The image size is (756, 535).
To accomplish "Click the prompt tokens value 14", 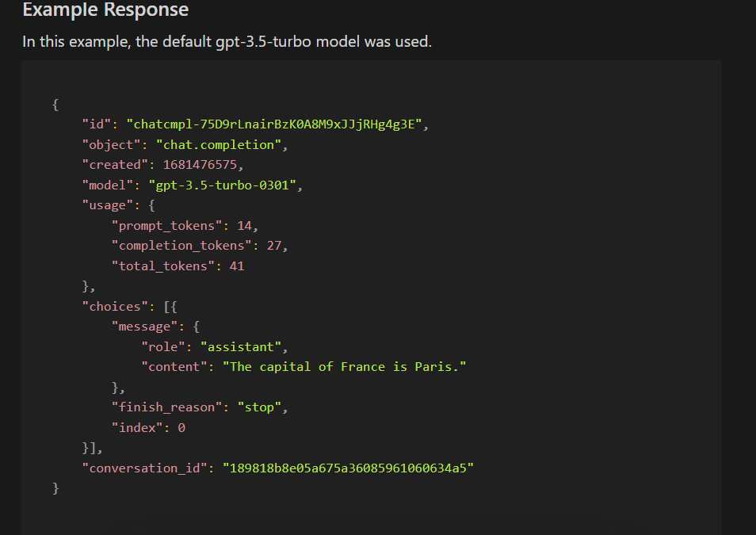I will (244, 226).
